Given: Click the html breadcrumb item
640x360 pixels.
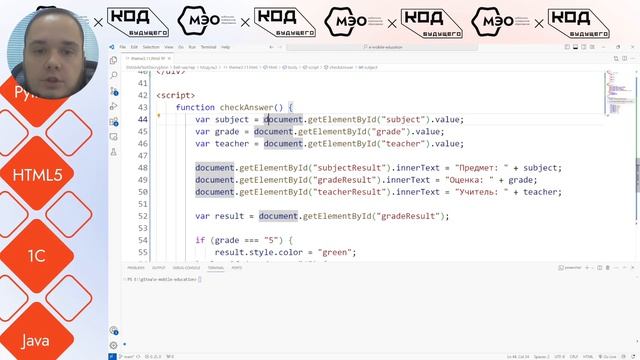Looking at the screenshot, I should pyautogui.click(x=270, y=67).
